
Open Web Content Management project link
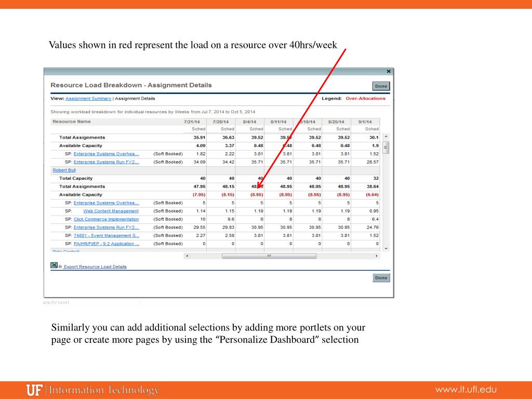click(111, 211)
